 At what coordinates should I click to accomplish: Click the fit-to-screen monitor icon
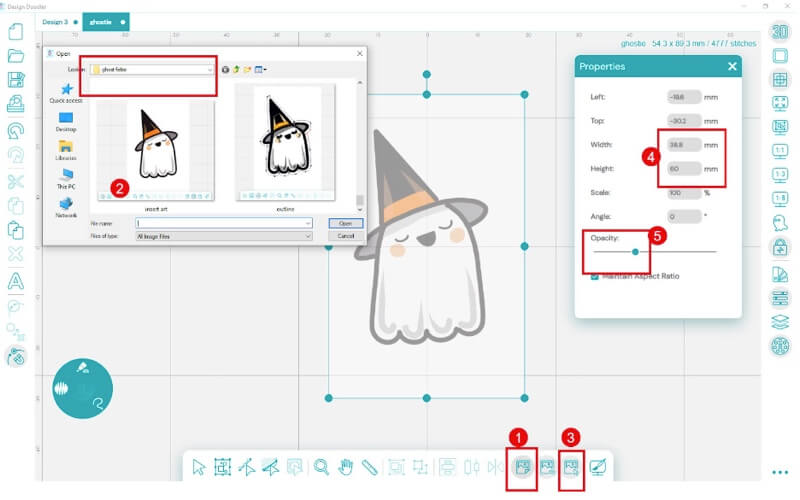coord(780,103)
